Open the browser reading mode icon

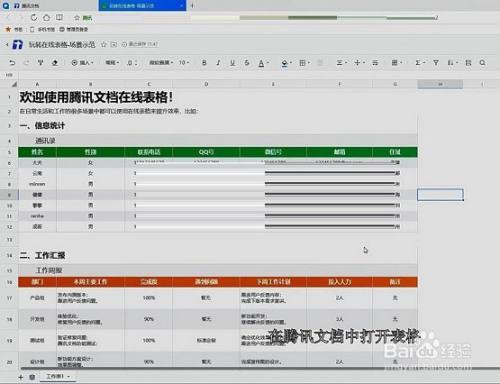coord(59,18)
